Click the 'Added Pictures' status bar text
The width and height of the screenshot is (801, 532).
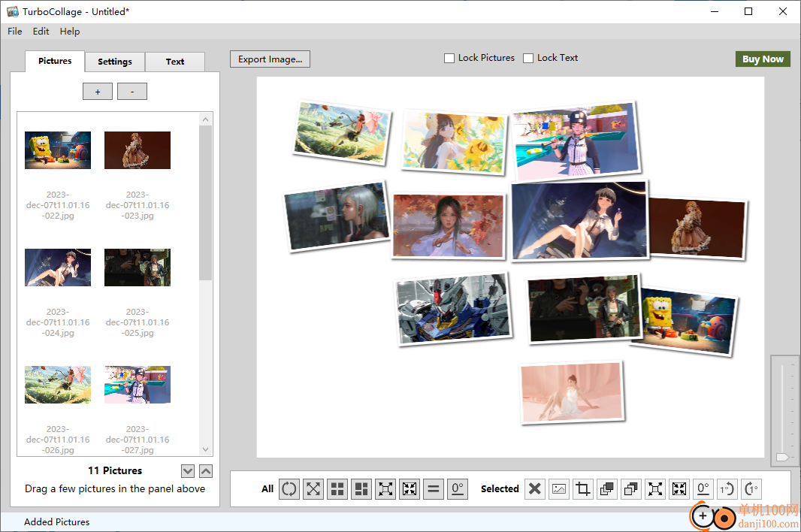56,521
